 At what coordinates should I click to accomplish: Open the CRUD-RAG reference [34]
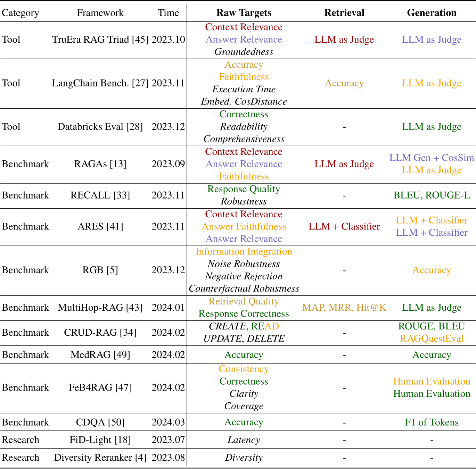pos(128,333)
